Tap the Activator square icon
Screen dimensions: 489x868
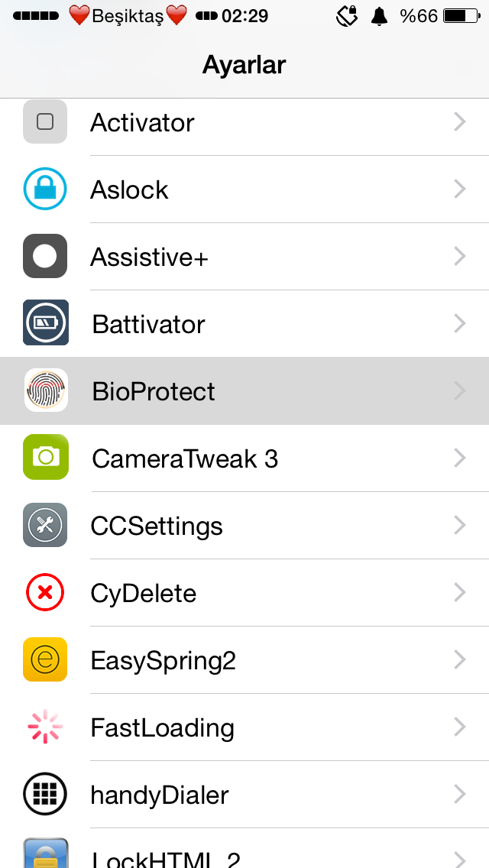point(45,121)
